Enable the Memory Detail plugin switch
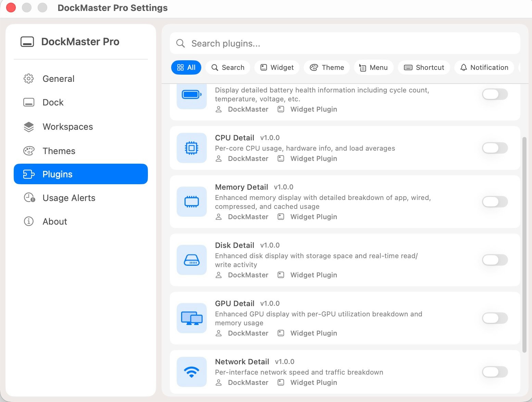The image size is (532, 402). [x=495, y=202]
